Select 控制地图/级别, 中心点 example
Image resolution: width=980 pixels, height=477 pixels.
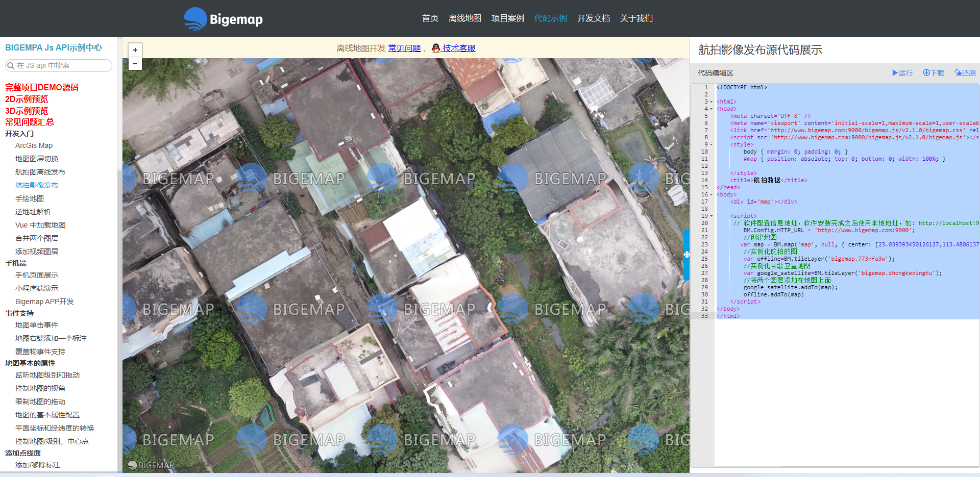pos(52,441)
